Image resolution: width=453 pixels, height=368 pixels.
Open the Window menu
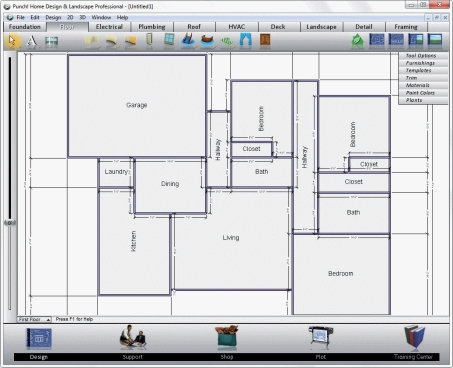[x=101, y=17]
